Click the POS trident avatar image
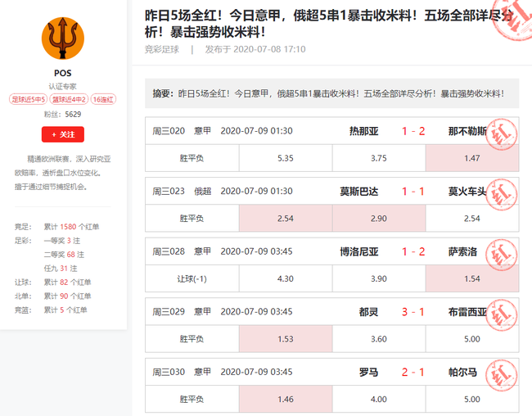Viewport: 532px width, 416px height. coord(63,38)
